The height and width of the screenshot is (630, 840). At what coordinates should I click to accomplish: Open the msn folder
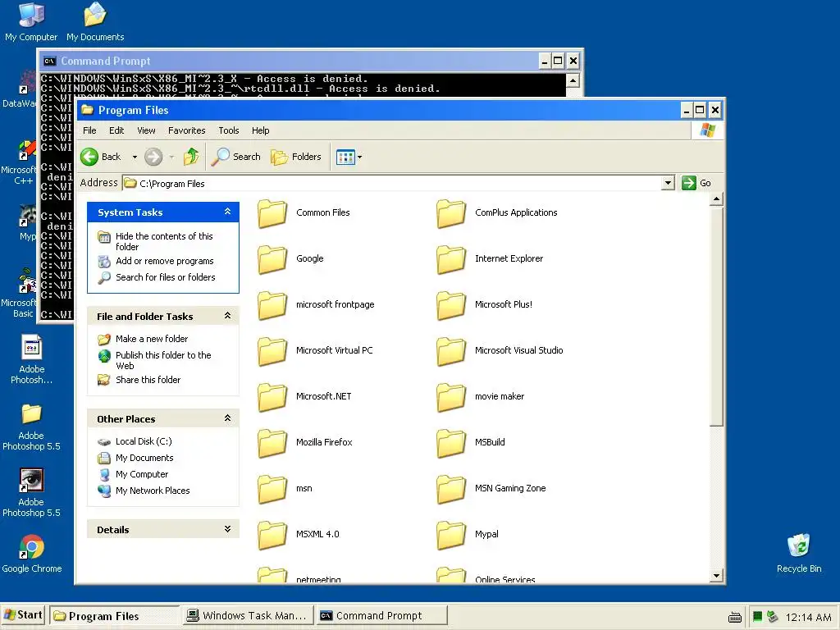[285, 489]
